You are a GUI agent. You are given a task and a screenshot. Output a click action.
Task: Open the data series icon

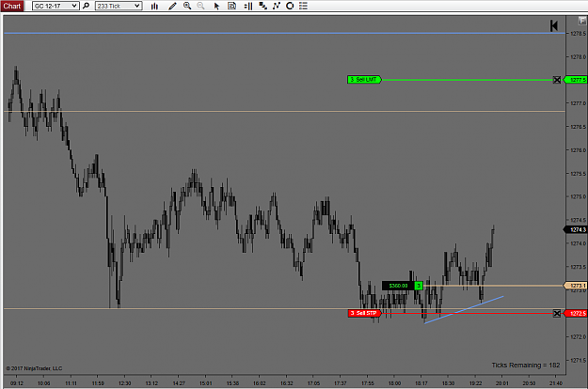pyautogui.click(x=262, y=6)
